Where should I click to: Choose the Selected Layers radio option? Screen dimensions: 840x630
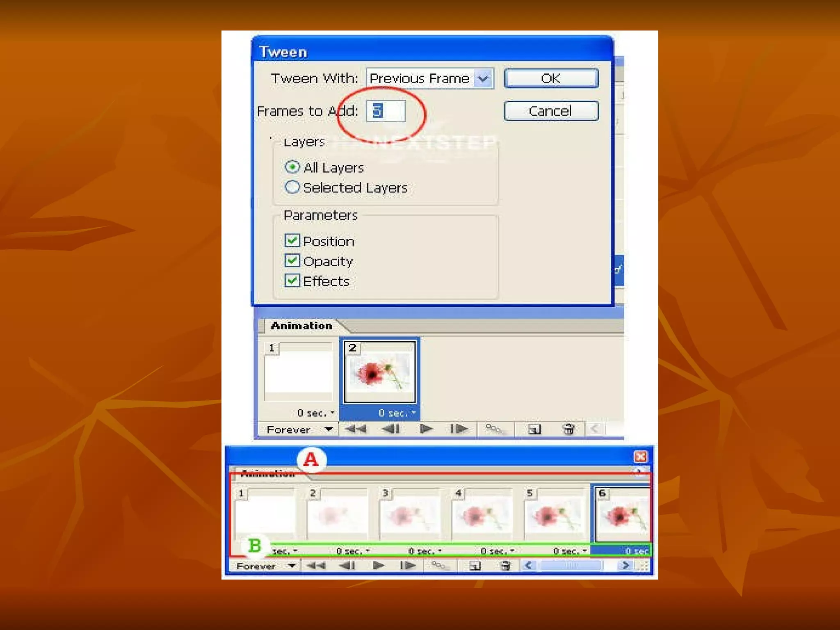(292, 187)
